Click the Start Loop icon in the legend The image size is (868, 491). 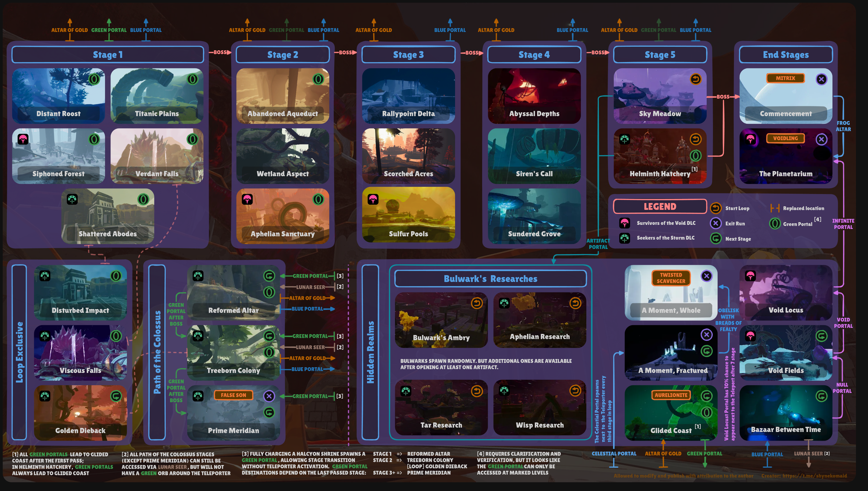click(x=715, y=208)
